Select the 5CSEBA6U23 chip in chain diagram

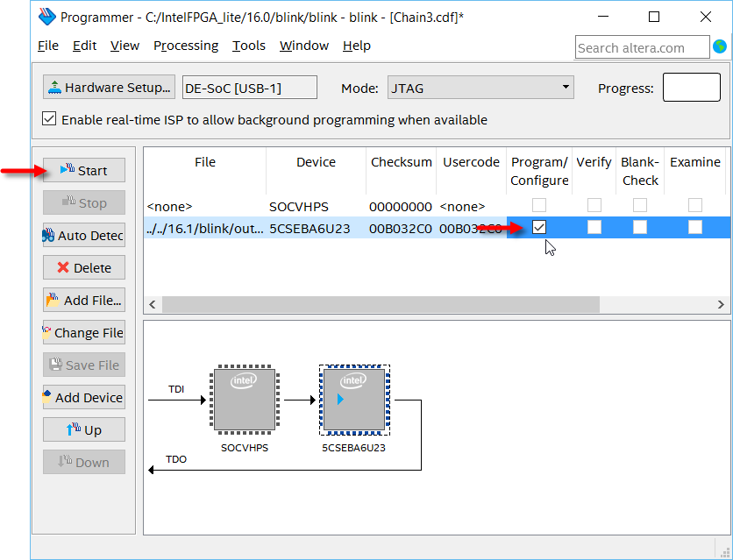[x=354, y=400]
